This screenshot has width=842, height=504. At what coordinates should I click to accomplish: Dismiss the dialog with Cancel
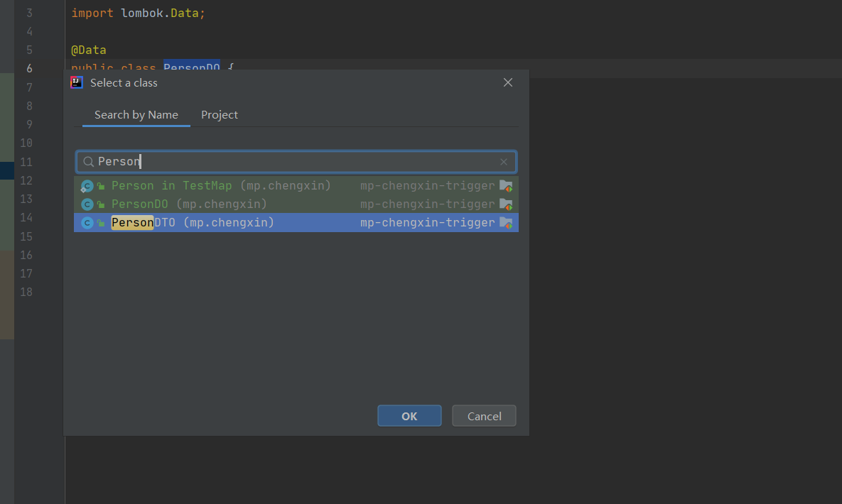coord(484,415)
